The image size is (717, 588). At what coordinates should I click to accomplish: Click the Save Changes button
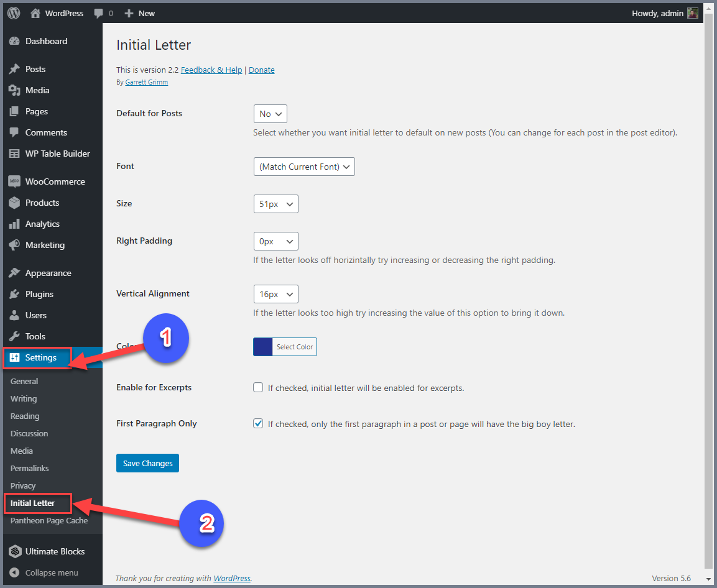click(148, 463)
